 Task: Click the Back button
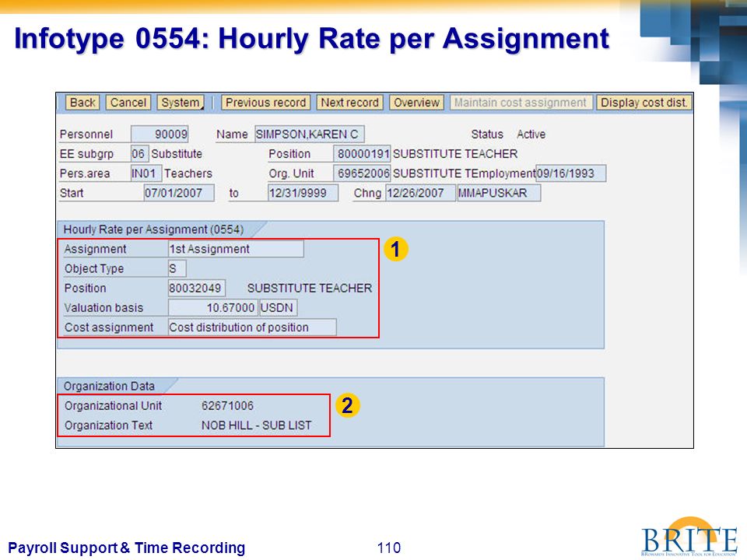coord(83,103)
